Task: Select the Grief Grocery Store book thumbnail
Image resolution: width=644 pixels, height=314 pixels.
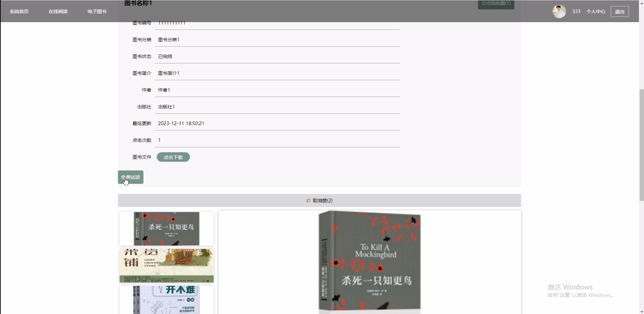Action: 167,266
